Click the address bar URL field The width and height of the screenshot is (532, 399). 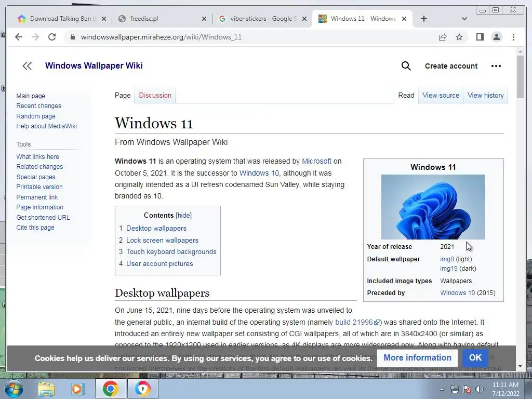250,37
